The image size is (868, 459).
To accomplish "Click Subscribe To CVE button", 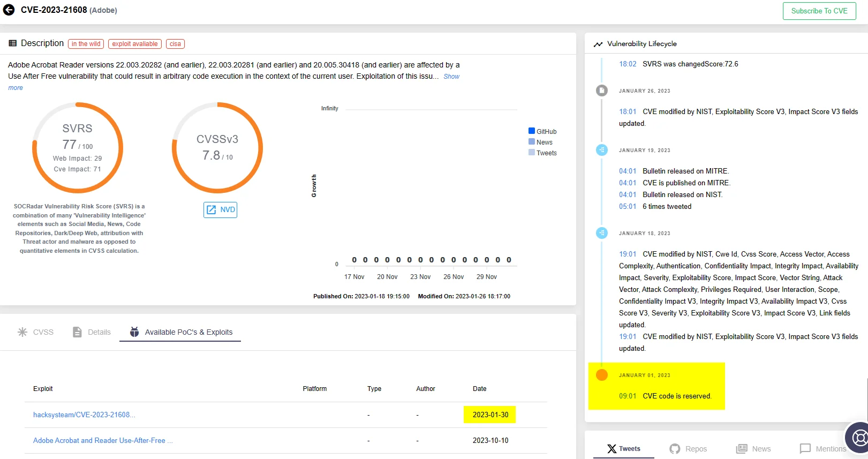I will point(819,11).
